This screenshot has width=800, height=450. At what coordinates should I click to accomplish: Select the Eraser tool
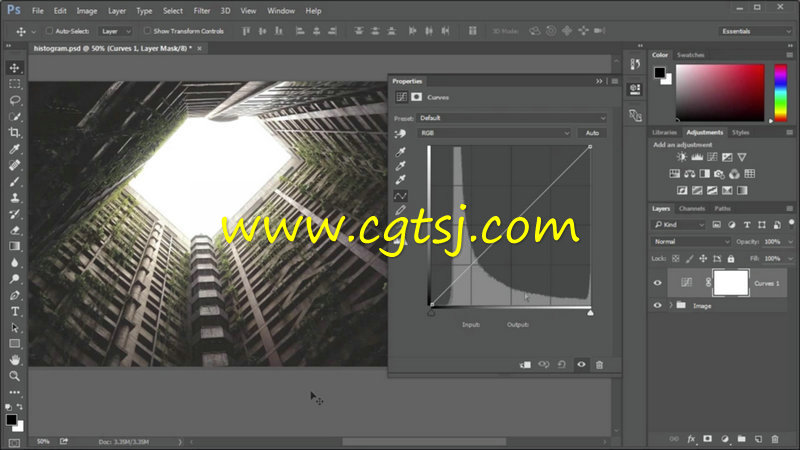pyautogui.click(x=14, y=231)
